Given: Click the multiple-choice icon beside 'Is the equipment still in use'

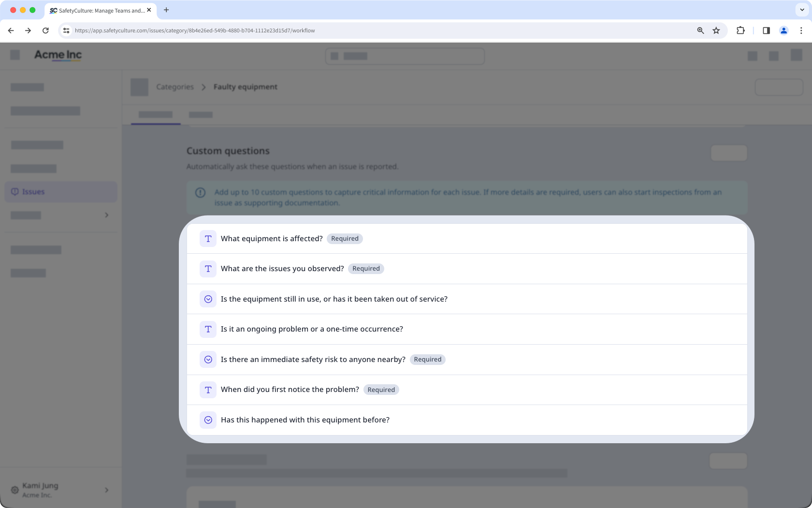Looking at the screenshot, I should click(x=208, y=299).
